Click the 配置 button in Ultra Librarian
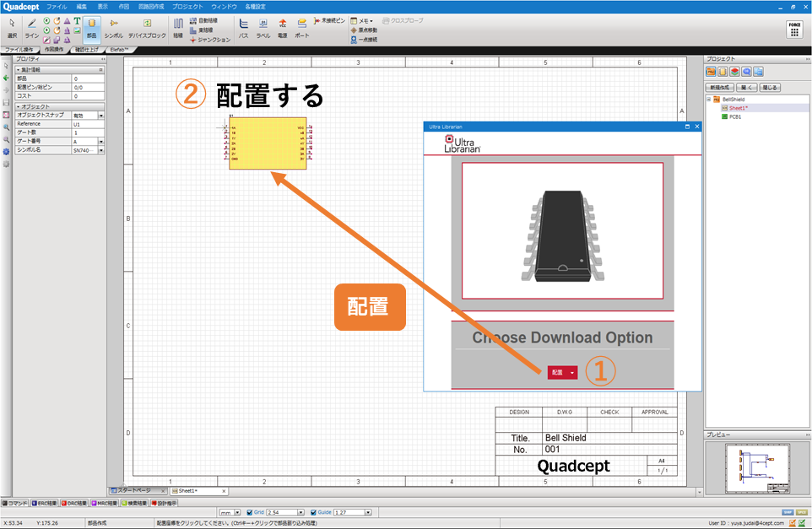This screenshot has height=529, width=812. pyautogui.click(x=557, y=373)
